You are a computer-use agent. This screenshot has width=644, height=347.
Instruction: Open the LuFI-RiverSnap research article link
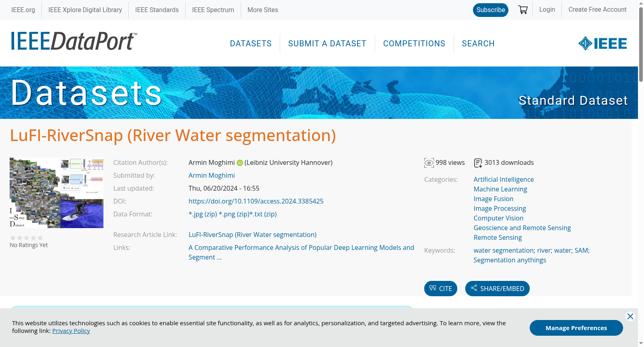pyautogui.click(x=252, y=235)
